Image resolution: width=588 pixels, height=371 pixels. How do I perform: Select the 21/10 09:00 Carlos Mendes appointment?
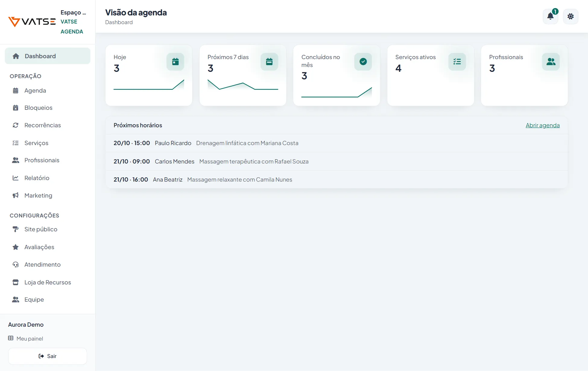337,161
